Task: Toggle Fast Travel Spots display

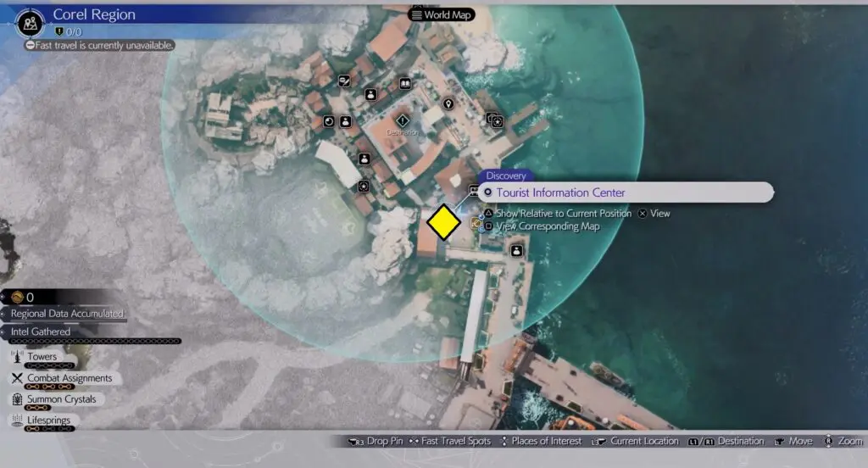Action: 448,442
